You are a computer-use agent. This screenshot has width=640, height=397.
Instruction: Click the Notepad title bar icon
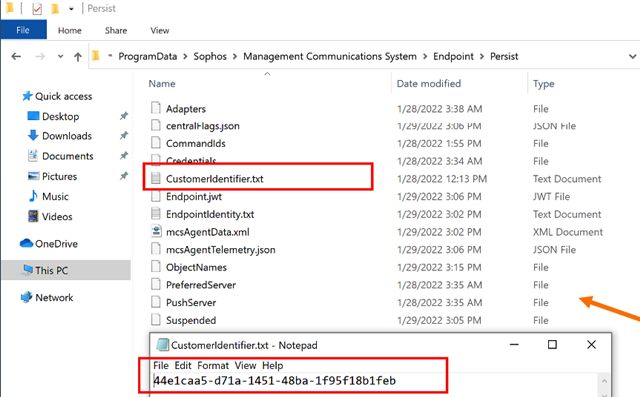coord(162,345)
